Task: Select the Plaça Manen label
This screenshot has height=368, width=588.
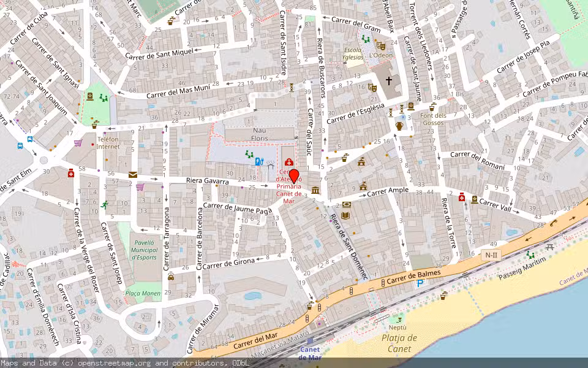Action: click(143, 293)
